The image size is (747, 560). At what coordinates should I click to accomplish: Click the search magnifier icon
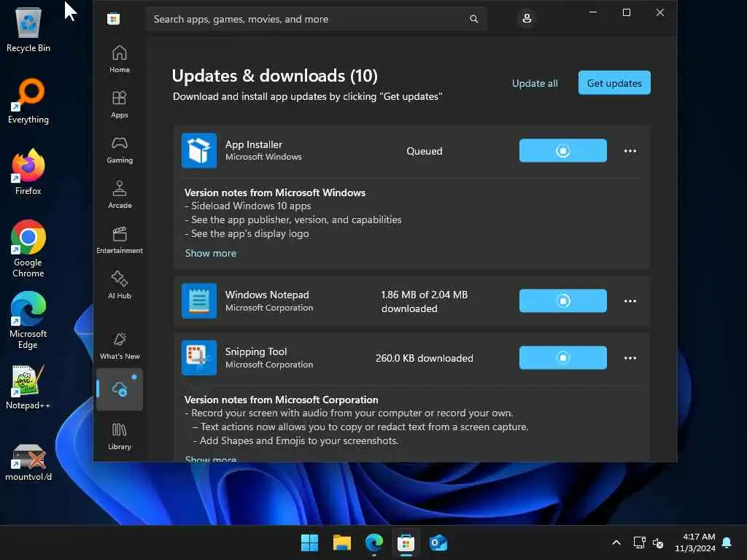[x=473, y=19]
